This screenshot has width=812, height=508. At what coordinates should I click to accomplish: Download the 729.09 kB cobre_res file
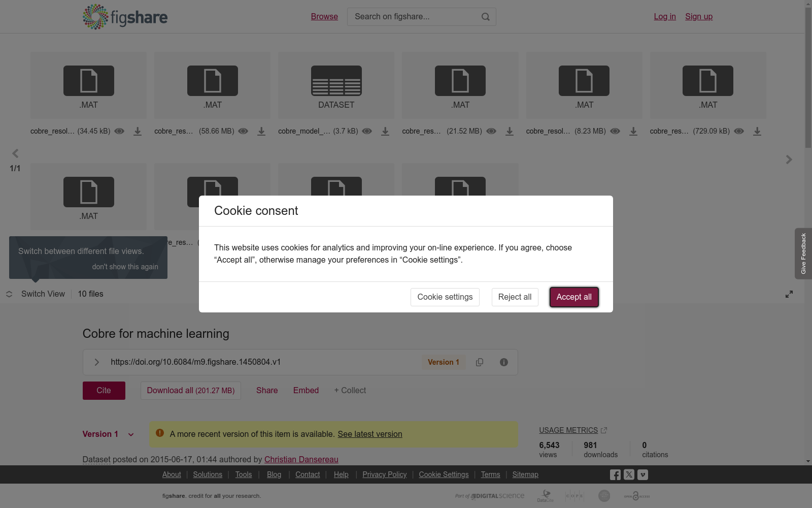pyautogui.click(x=757, y=131)
